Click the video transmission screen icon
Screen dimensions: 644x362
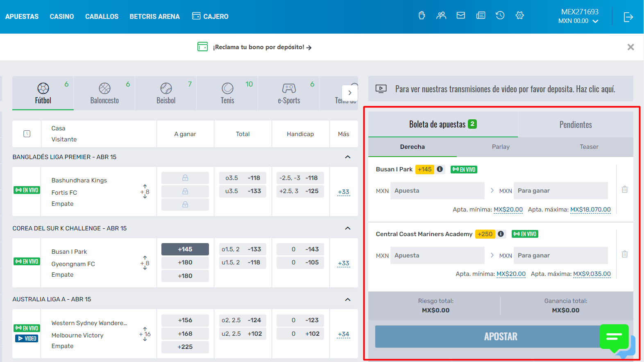point(381,89)
